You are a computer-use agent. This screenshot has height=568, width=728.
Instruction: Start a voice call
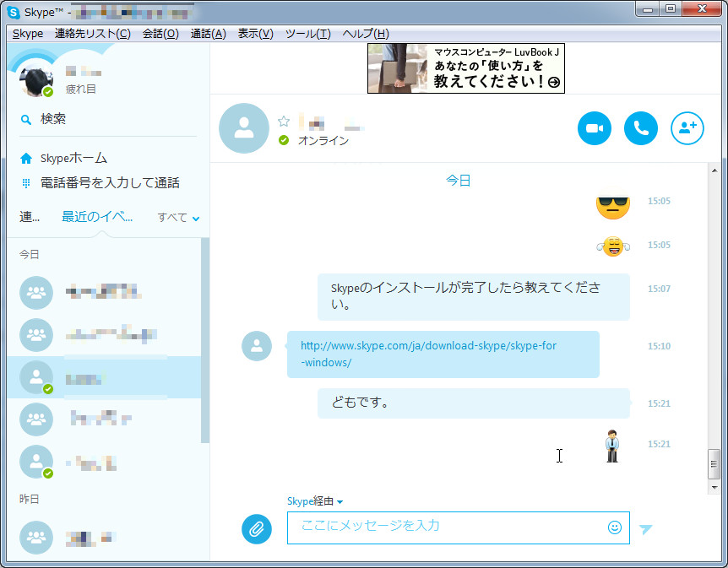[x=640, y=128]
